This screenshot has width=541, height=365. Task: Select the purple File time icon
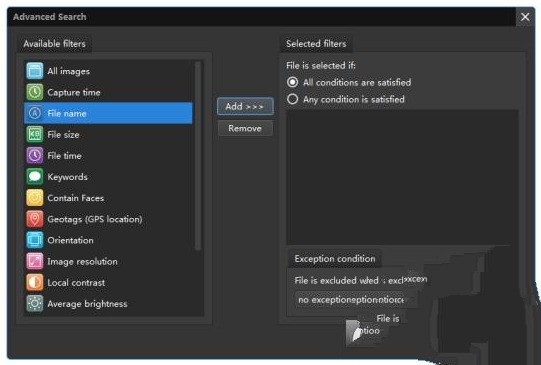coord(35,155)
